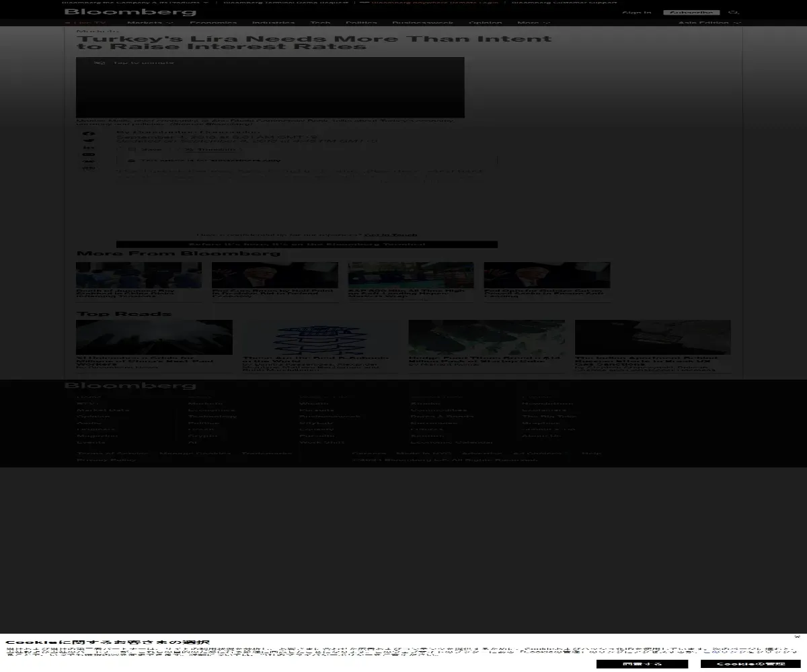807x672 pixels.
Task: Open Technology footer link
Action: coord(213,416)
